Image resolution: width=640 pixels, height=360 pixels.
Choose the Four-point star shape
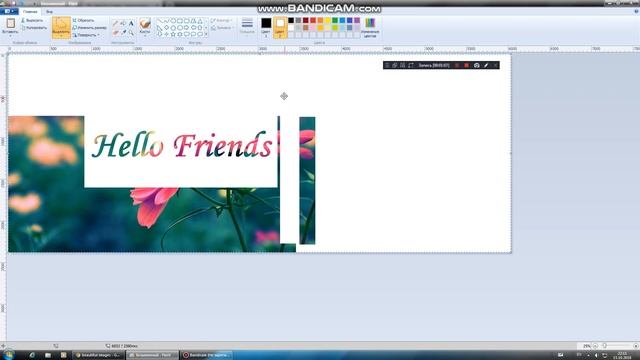[x=167, y=34]
